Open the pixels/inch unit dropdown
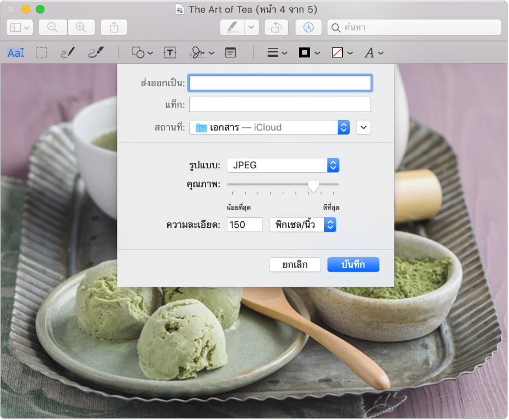 pos(302,224)
